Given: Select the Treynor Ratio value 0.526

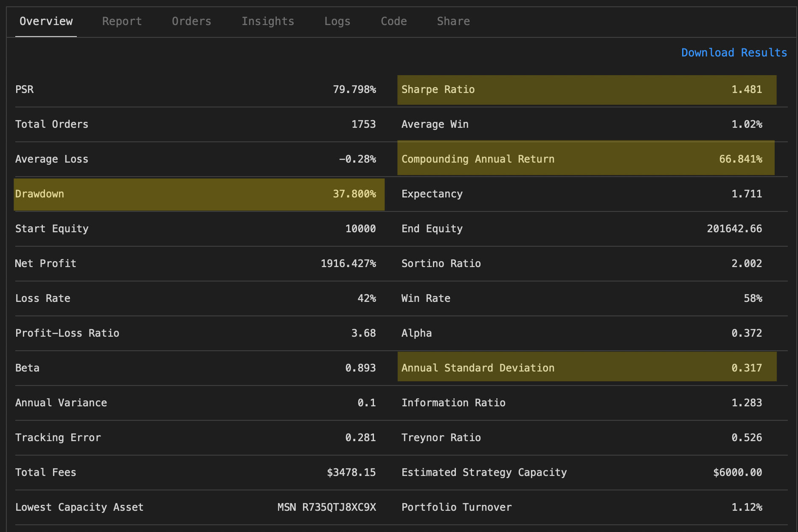Looking at the screenshot, I should [747, 438].
